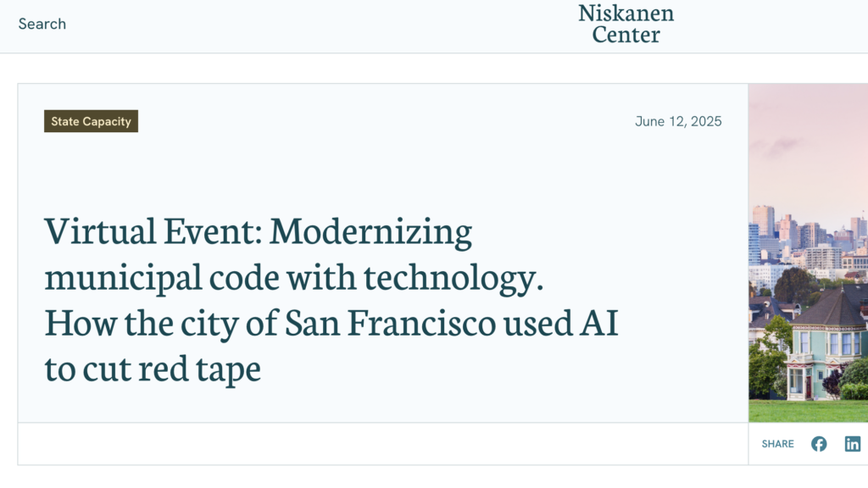Select the State Capacity category tag
This screenshot has width=868, height=488.
(91, 121)
